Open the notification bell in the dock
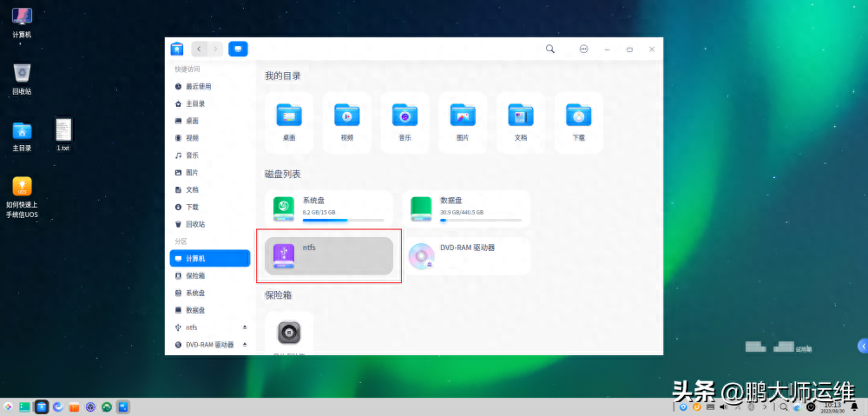 coord(854,407)
